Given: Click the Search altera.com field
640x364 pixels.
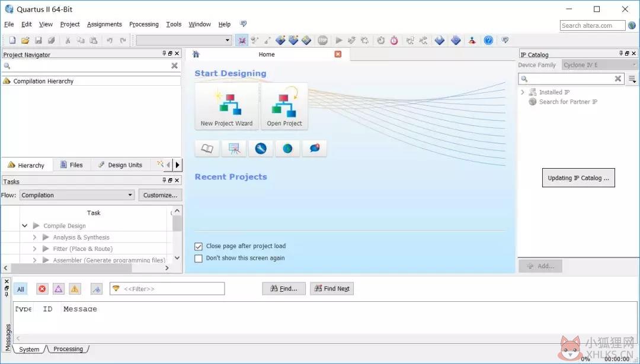Looking at the screenshot, I should 592,25.
